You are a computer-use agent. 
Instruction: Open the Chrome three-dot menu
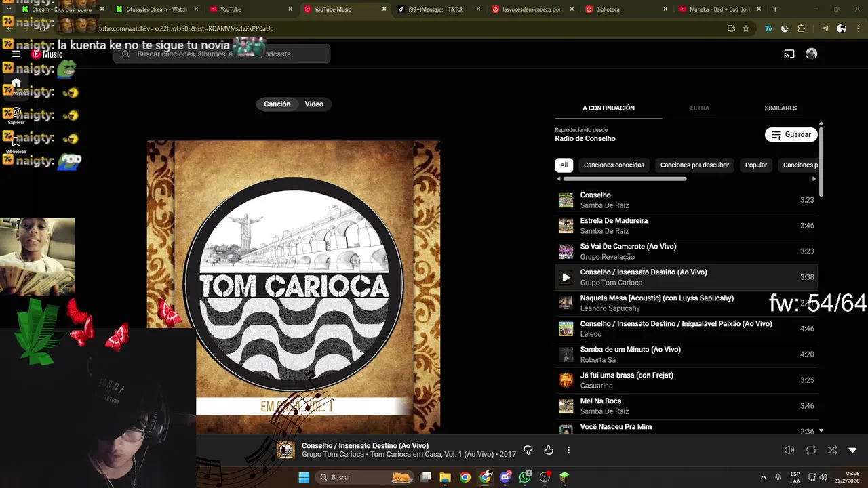(x=857, y=28)
